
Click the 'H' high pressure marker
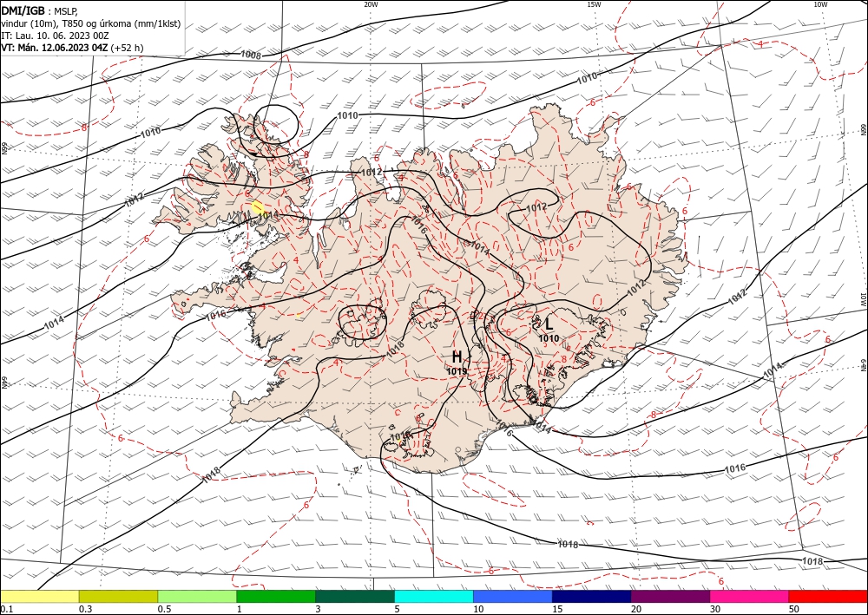(457, 357)
